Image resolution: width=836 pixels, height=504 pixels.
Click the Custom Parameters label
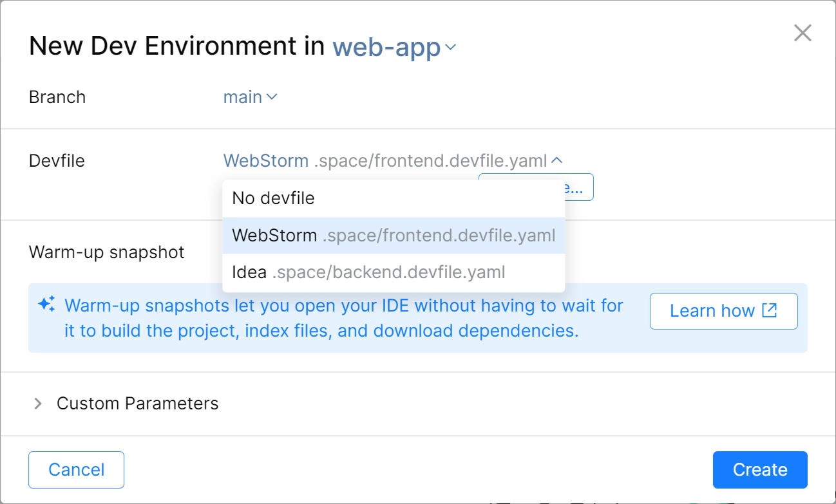click(138, 404)
